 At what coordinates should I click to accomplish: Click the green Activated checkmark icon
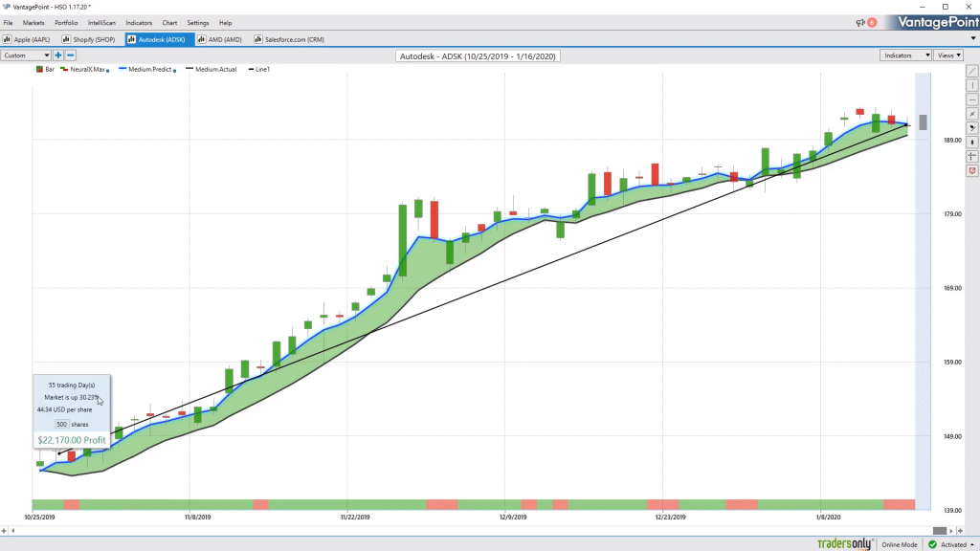point(932,544)
